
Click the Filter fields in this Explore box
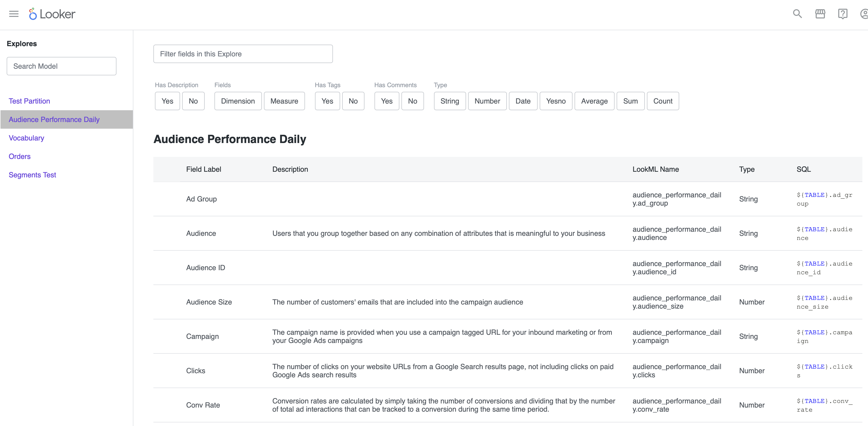coord(243,54)
